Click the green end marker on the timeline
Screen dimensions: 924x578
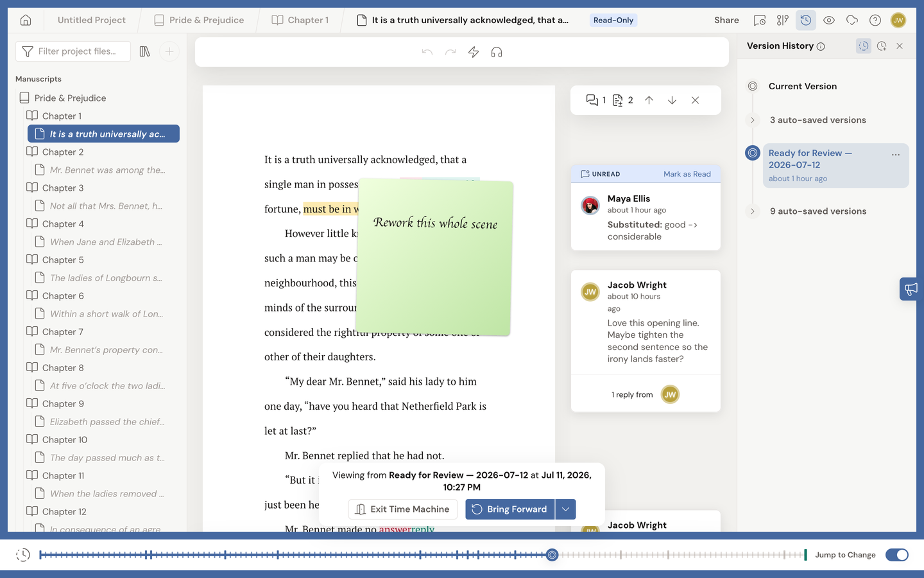tap(805, 555)
